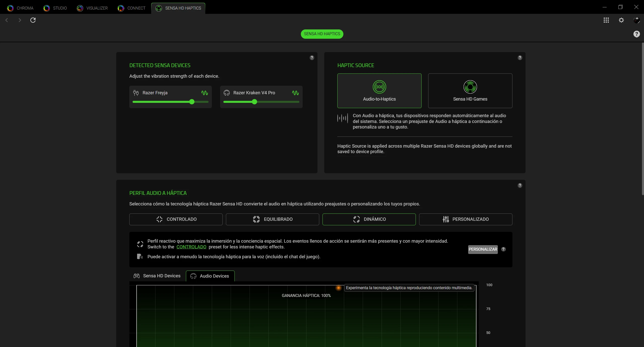This screenshot has height=347, width=644.
Task: Click the GANANCIA HÁPTICA: 100% label
Action: 306,295
